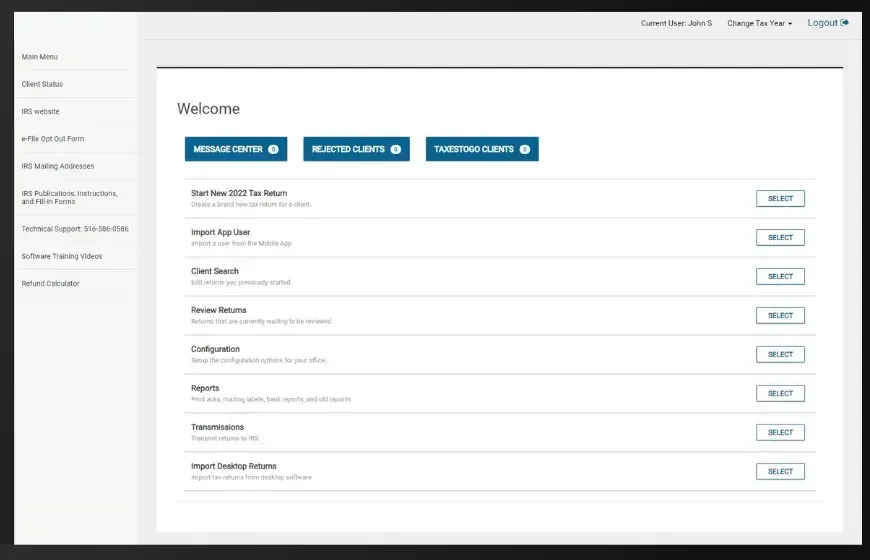
Task: Click the 'Configuration' title text
Action: point(215,349)
